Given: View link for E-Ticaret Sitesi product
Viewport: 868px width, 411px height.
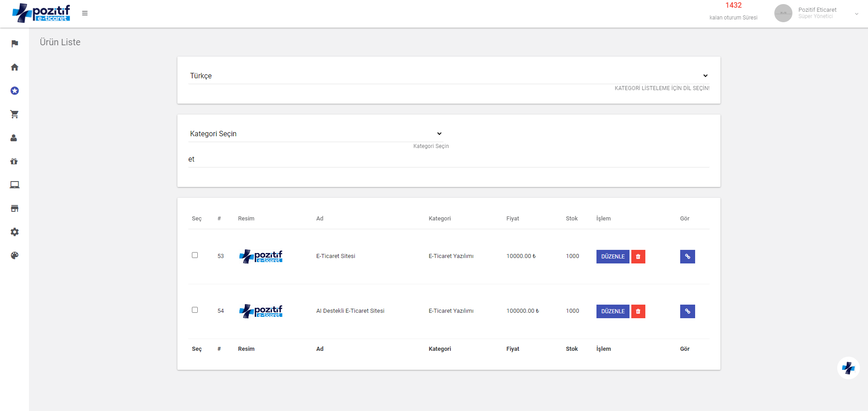Looking at the screenshot, I should point(687,257).
